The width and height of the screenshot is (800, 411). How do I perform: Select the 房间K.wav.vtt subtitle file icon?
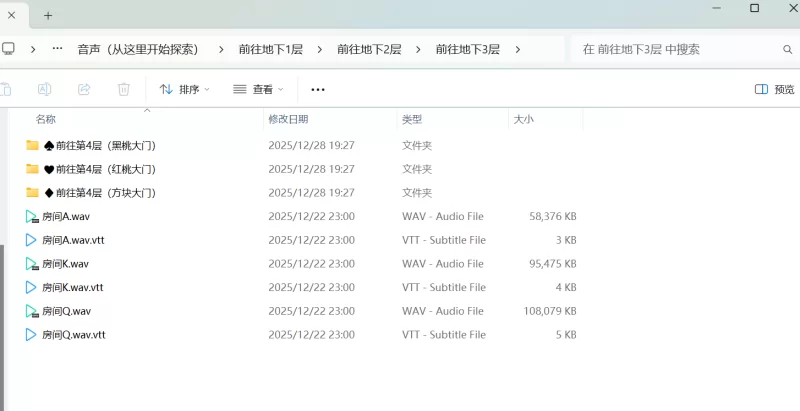[x=31, y=288]
